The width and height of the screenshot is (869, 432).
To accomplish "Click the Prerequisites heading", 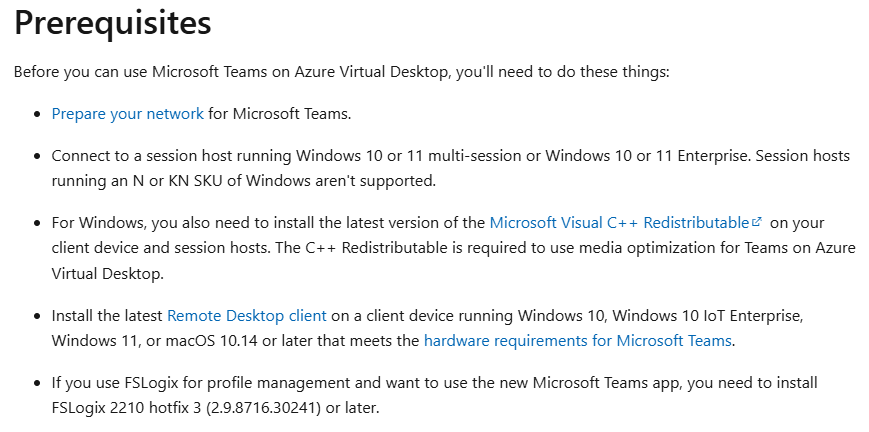I will coord(113,23).
